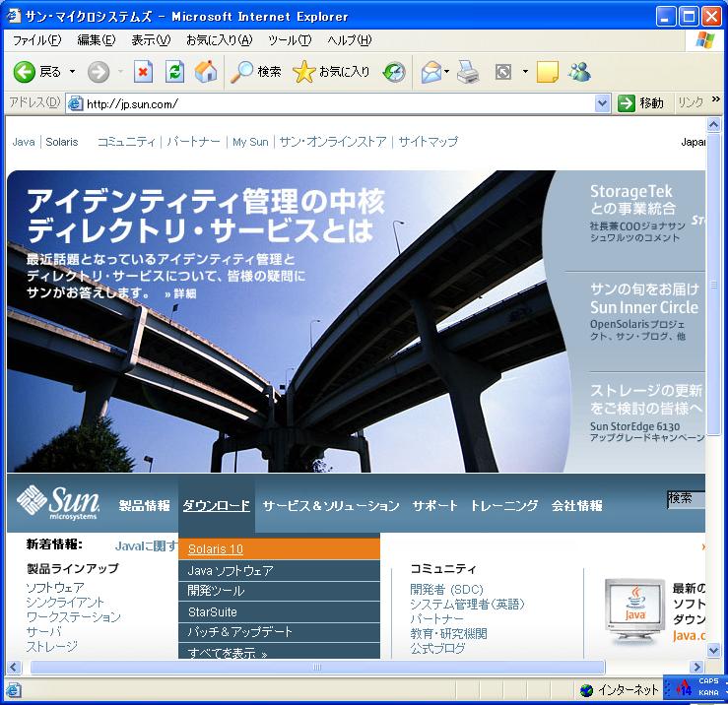Open the dropdown next to full-screen icon
728x705 pixels.
525,72
